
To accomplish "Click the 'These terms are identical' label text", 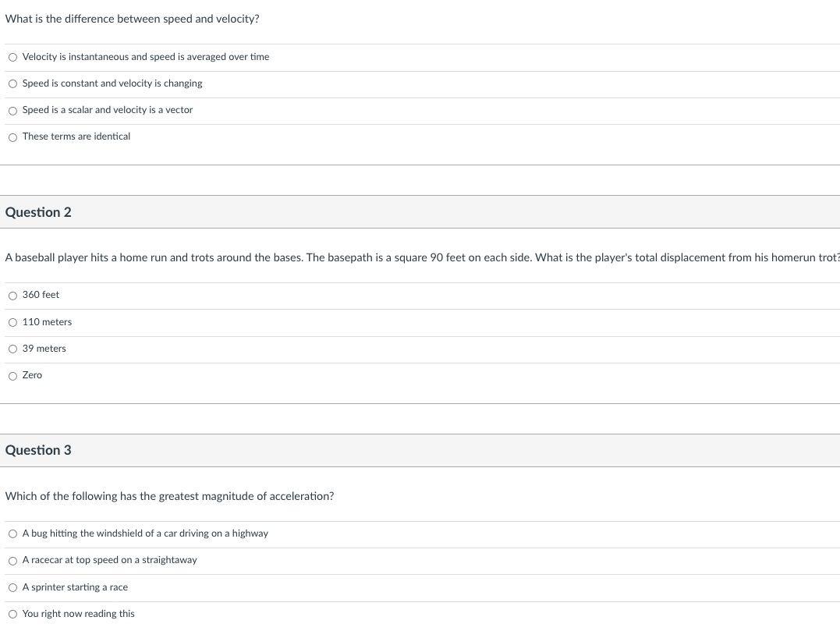I will click(x=76, y=136).
